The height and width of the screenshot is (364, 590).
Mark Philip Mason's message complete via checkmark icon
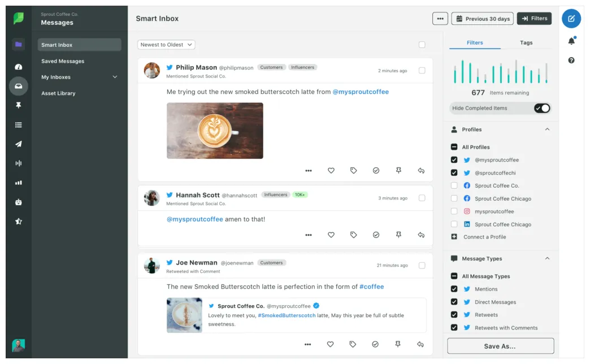pos(376,170)
